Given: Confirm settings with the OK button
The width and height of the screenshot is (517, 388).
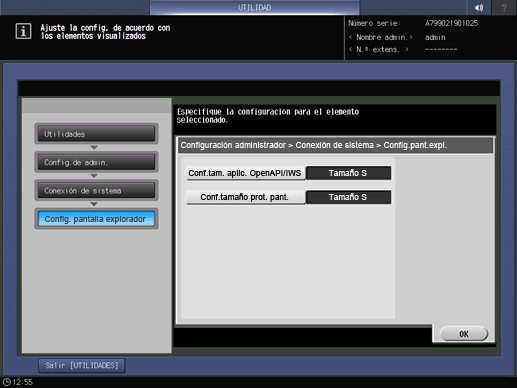Looking at the screenshot, I should (464, 334).
